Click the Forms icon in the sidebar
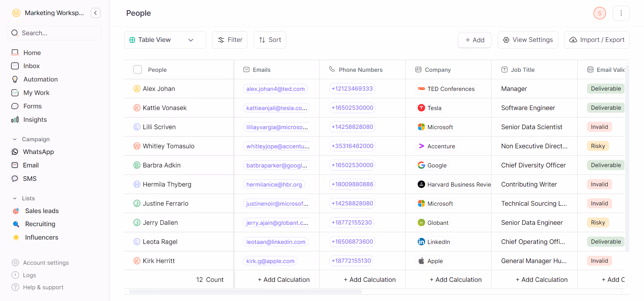 [15, 106]
